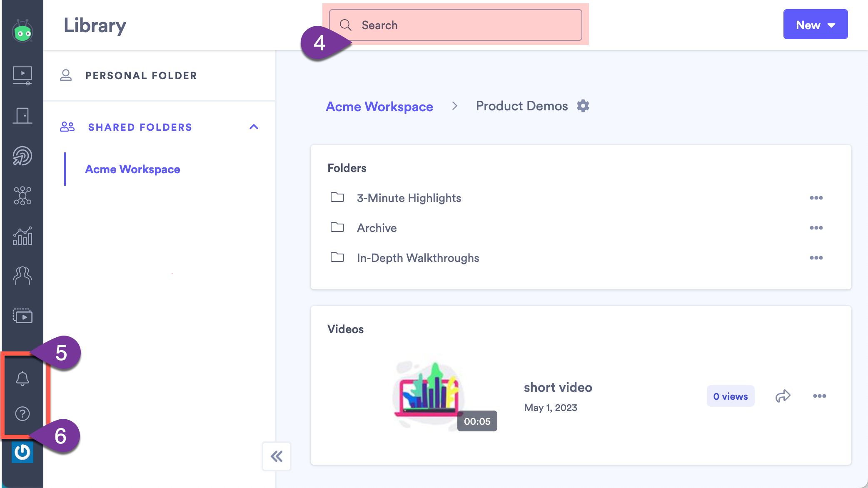Screen dimensions: 868x488
Task: Click the 0 views badge
Action: point(731,396)
